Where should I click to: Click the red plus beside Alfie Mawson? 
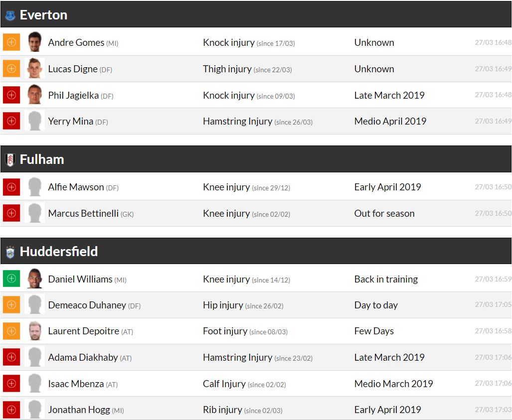pos(11,187)
